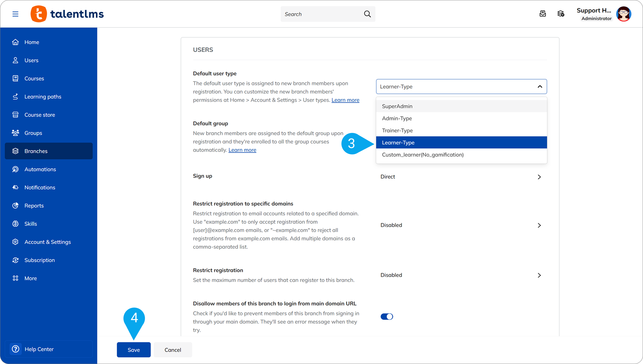Open the messages inbox icon
This screenshot has height=364, width=643.
[542, 14]
